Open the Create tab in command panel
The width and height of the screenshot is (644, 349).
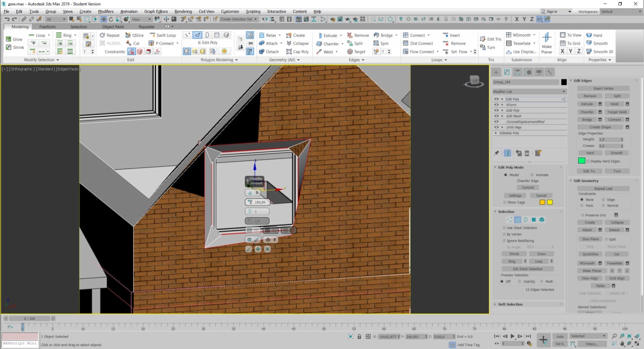(496, 72)
